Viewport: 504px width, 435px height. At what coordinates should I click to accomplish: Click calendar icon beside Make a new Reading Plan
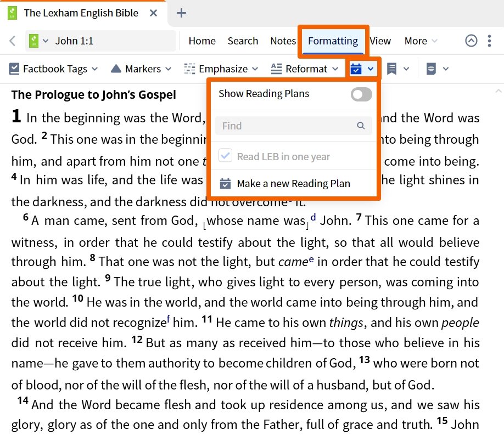coord(225,183)
